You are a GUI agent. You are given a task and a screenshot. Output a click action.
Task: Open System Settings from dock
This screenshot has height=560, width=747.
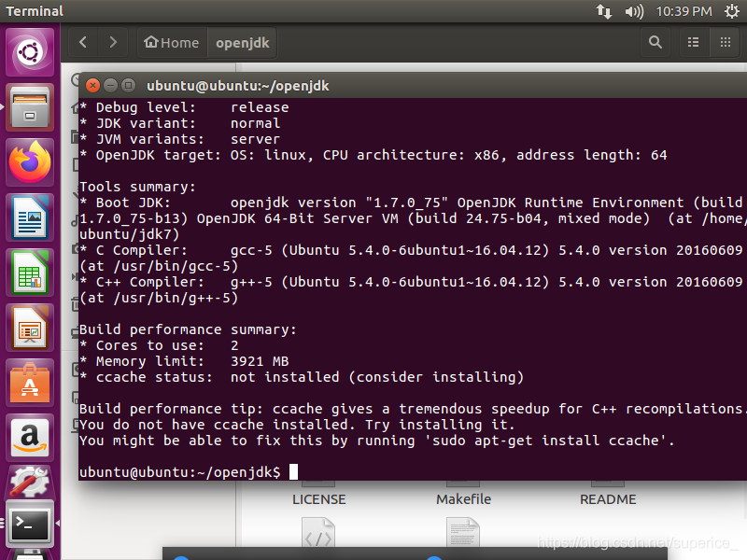[x=30, y=482]
